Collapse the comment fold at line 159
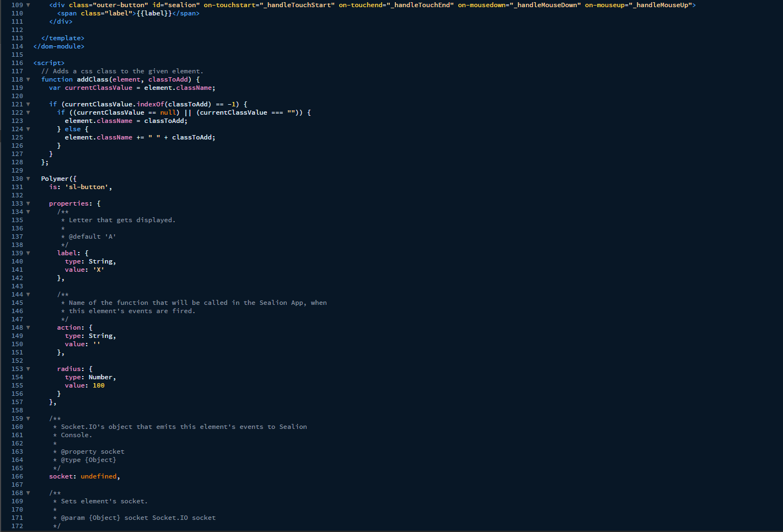Viewport: 783px width, 532px height. pyautogui.click(x=28, y=418)
